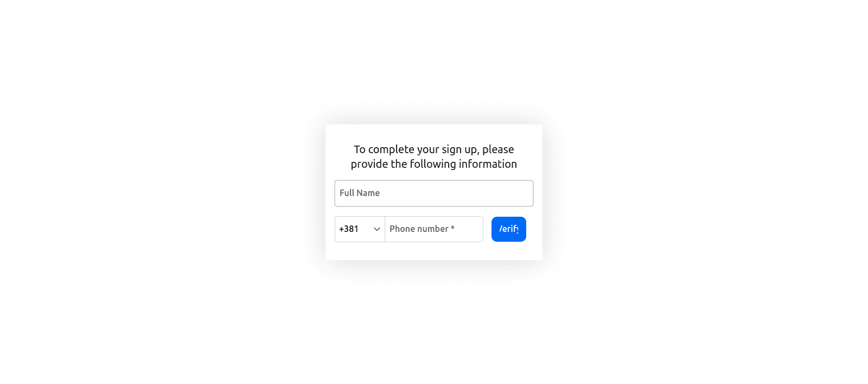Submit the phone number with Verify
The width and height of the screenshot is (868, 384).
click(x=508, y=229)
